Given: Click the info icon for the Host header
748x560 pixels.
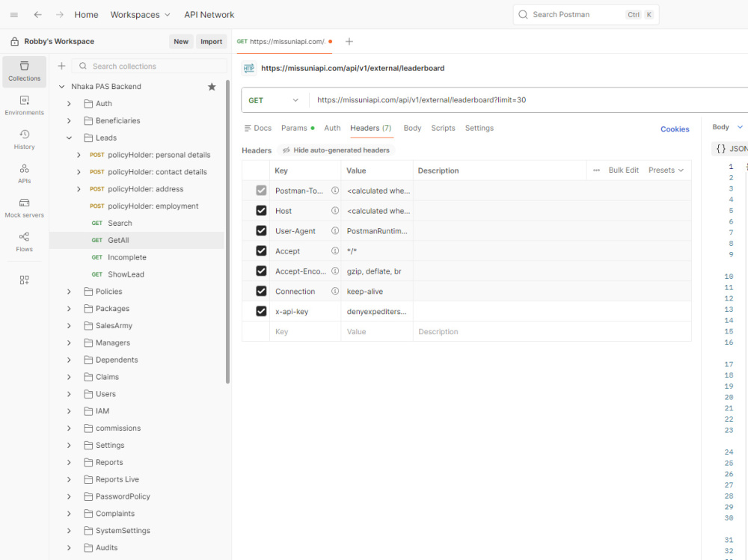Looking at the screenshot, I should tap(335, 210).
